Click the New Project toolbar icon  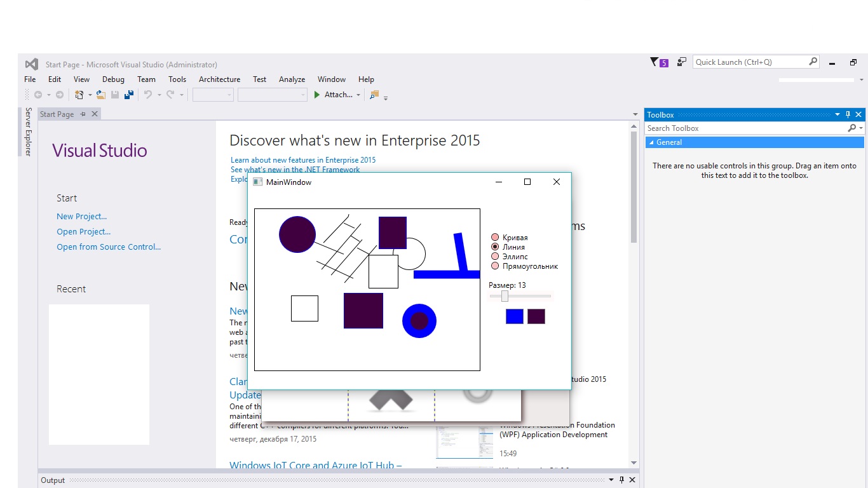point(79,95)
